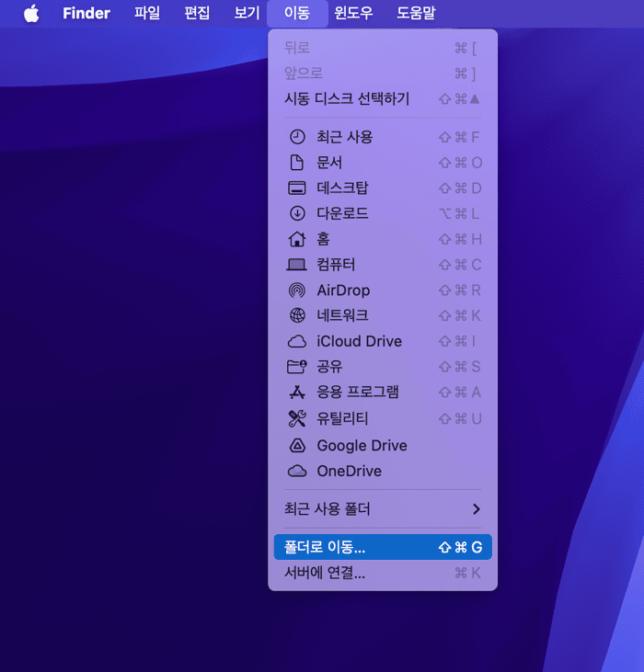
Task: Click the laptop icon for 컴퓨터
Action: click(x=296, y=265)
